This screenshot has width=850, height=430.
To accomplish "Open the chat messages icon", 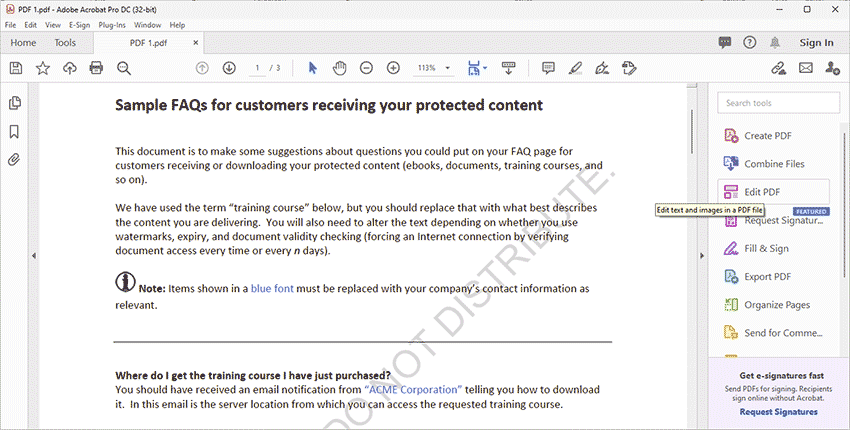I will tap(725, 42).
